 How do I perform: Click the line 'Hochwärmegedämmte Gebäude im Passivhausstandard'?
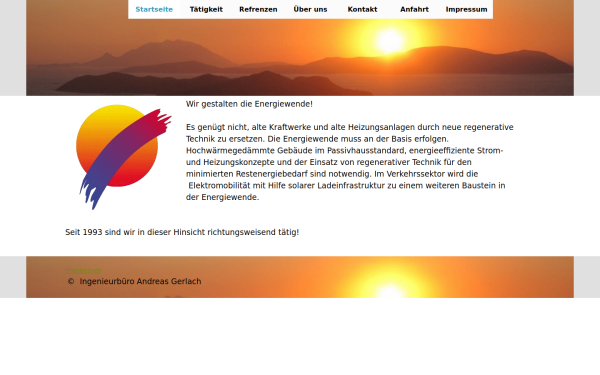(x=295, y=150)
